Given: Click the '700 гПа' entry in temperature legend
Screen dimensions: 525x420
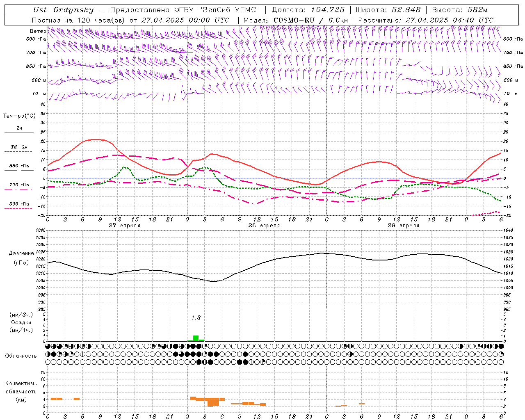Looking at the screenshot, I should (19, 185).
